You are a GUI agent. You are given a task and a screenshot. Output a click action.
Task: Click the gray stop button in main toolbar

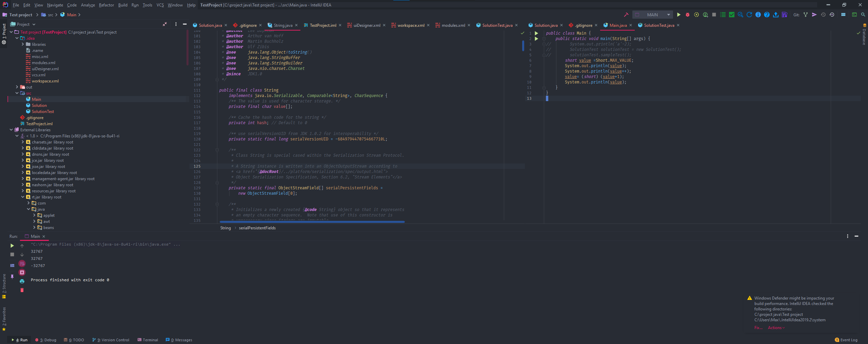point(714,15)
